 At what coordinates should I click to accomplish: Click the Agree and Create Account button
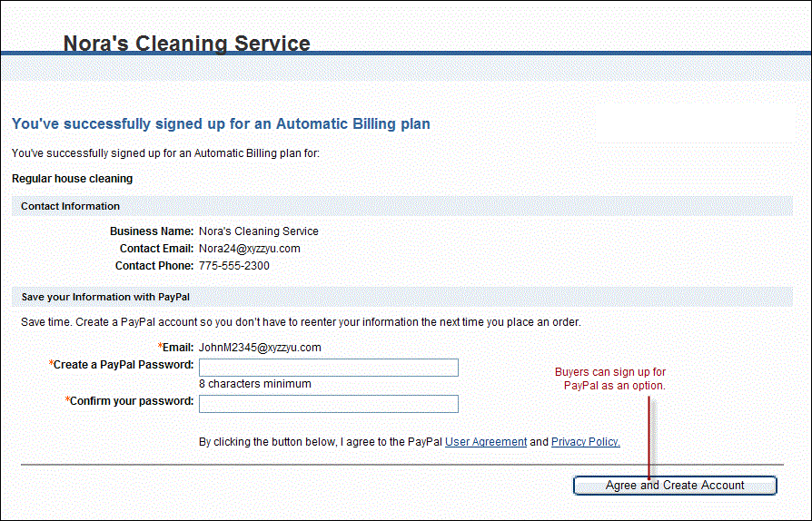[675, 486]
